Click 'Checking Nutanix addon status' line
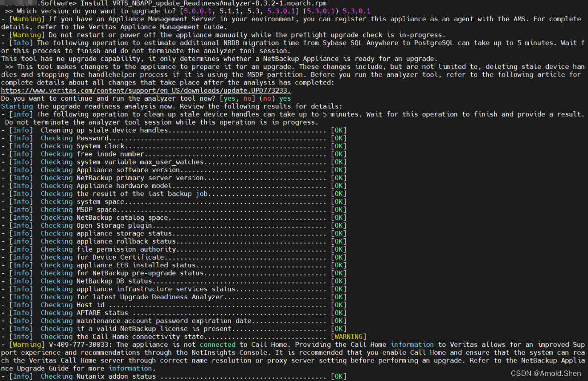Image resolution: width=588 pixels, height=381 pixels. (x=174, y=376)
